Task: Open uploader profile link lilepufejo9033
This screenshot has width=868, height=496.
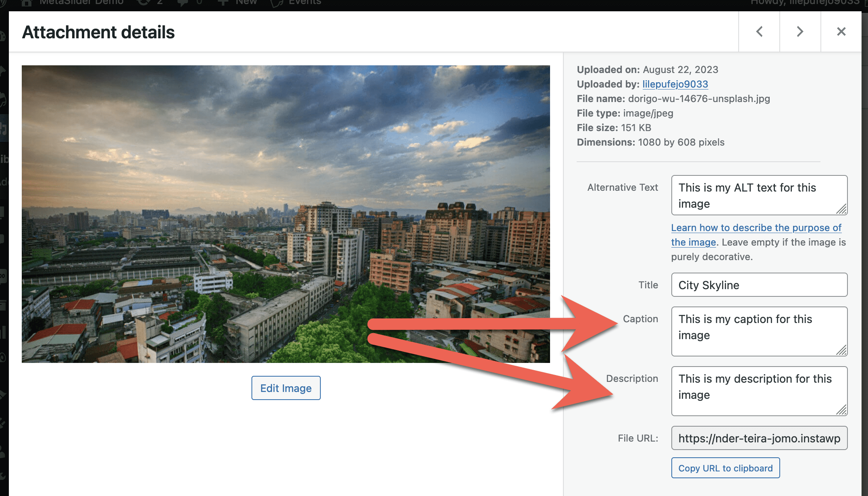Action: pos(675,84)
